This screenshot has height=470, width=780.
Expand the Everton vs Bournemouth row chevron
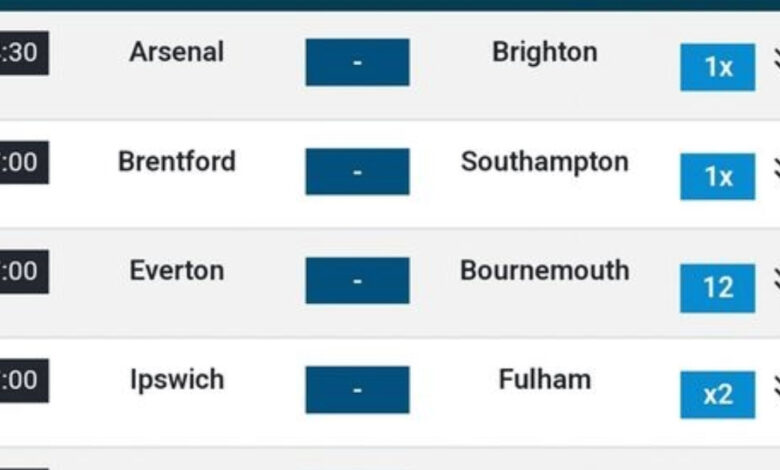[776, 279]
